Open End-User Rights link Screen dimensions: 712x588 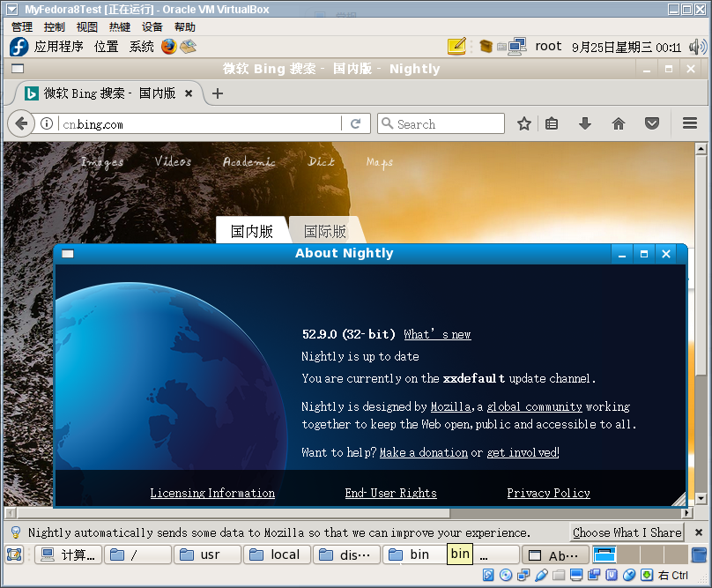pyautogui.click(x=391, y=493)
